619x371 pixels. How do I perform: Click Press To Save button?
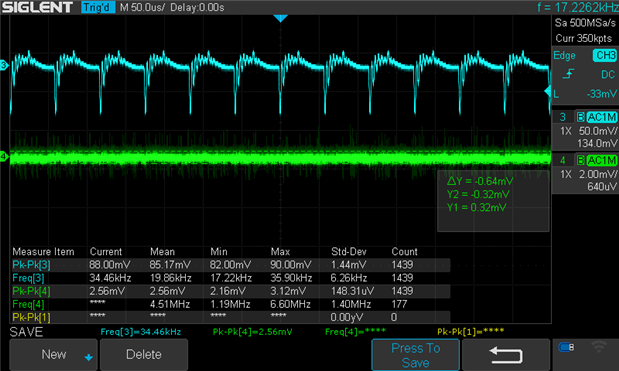(415, 355)
